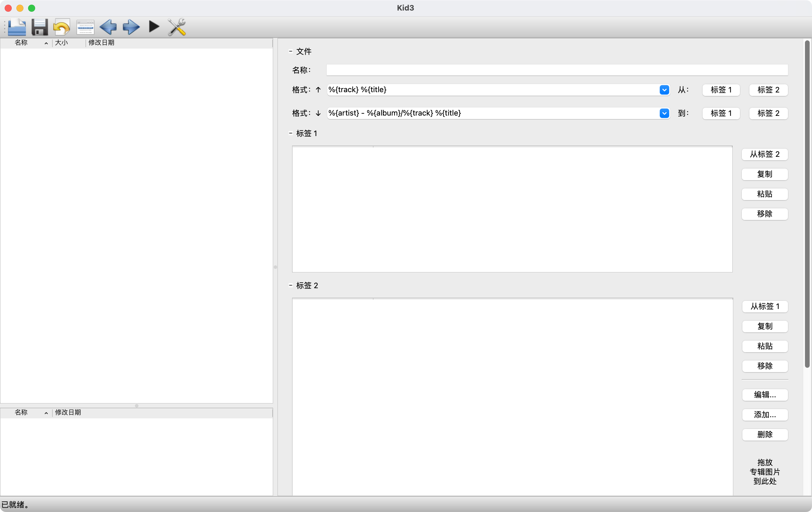This screenshot has width=812, height=512.
Task: Click the 编辑... button
Action: (765, 395)
